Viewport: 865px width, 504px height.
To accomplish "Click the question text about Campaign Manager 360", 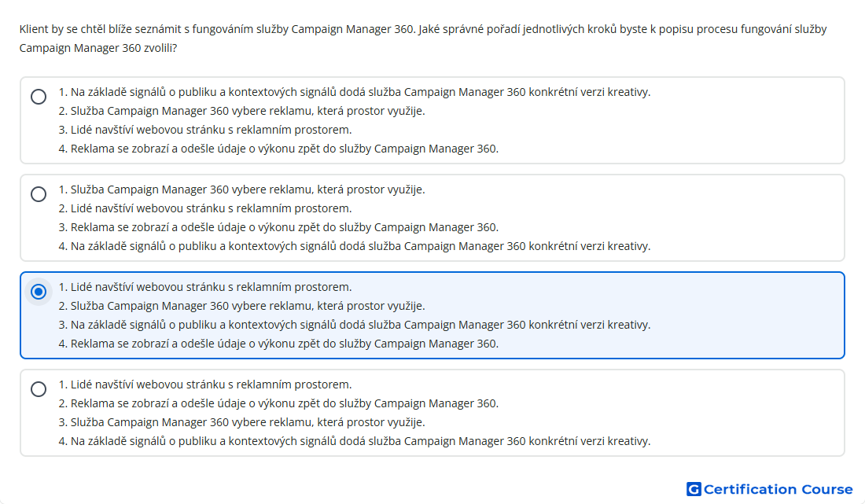I will [x=423, y=39].
